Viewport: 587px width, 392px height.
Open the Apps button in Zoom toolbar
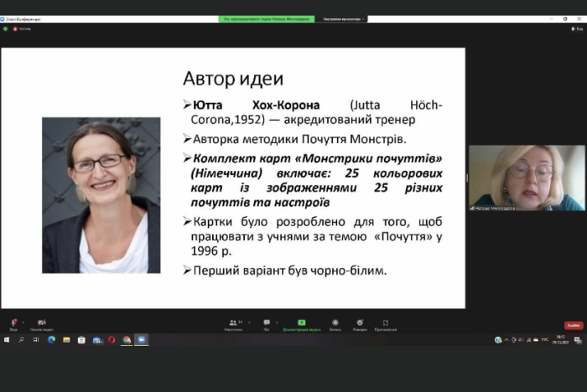[x=386, y=323]
